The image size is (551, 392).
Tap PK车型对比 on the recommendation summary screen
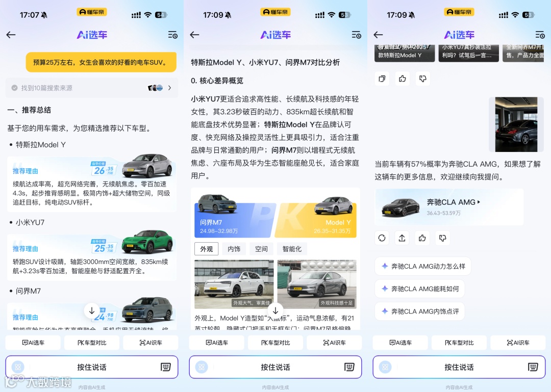(x=92, y=343)
